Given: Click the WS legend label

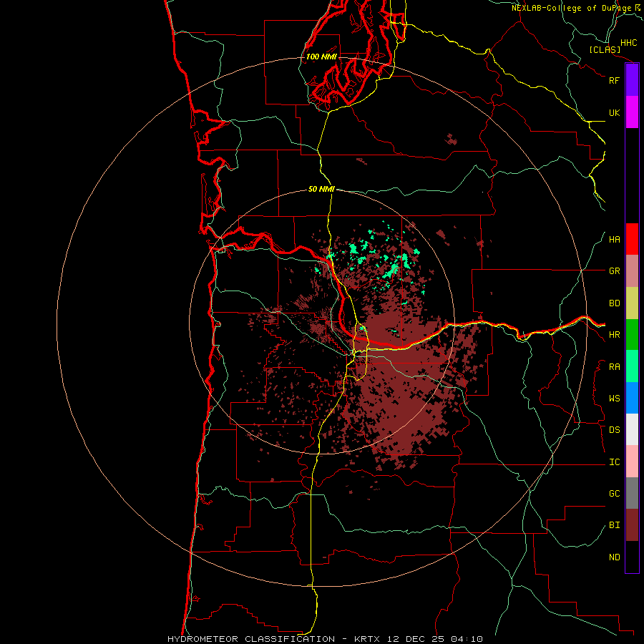Looking at the screenshot, I should [615, 399].
